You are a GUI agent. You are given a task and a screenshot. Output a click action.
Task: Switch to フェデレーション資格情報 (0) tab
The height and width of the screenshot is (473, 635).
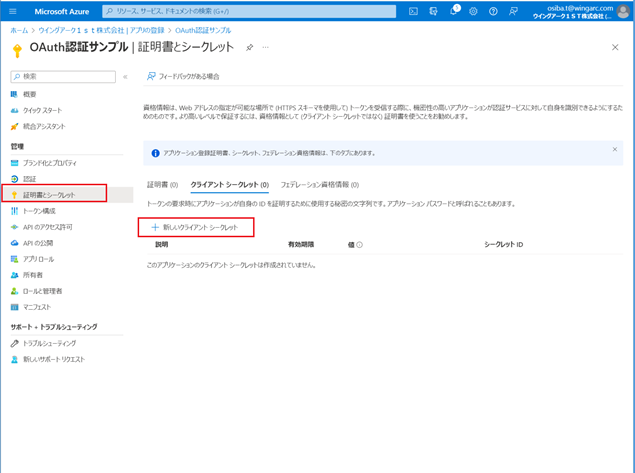pos(320,185)
